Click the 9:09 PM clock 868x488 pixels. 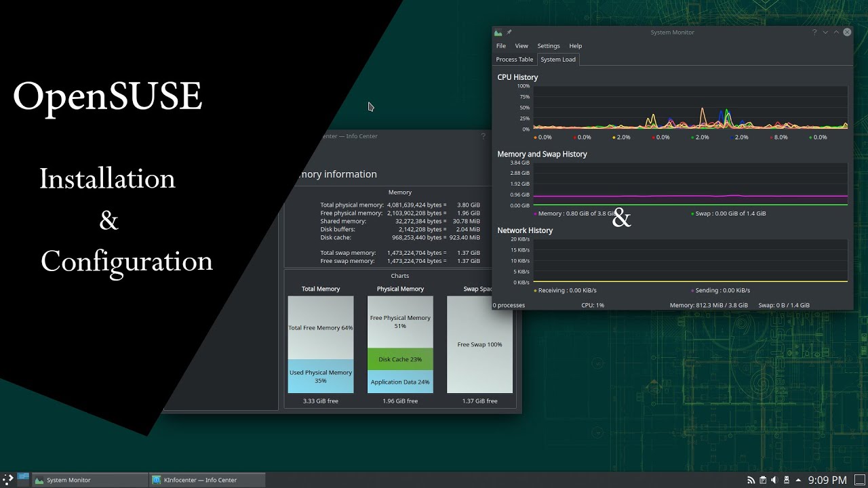coord(827,480)
